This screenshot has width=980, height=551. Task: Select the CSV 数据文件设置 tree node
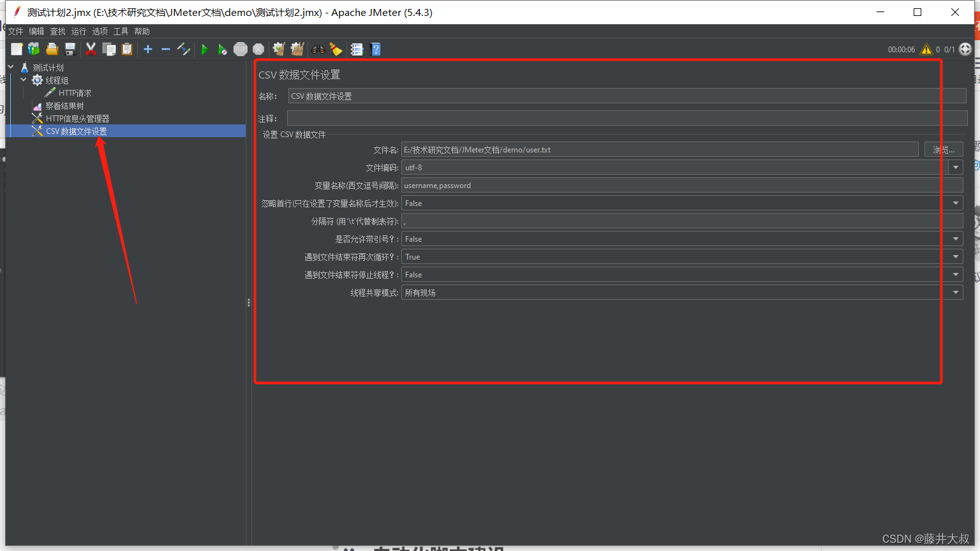[x=77, y=131]
